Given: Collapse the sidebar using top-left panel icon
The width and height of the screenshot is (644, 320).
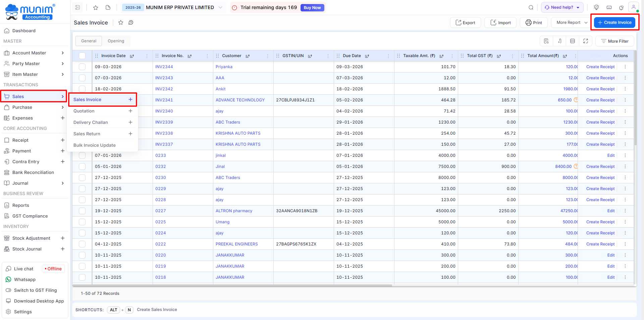Looking at the screenshot, I should click(x=77, y=7).
